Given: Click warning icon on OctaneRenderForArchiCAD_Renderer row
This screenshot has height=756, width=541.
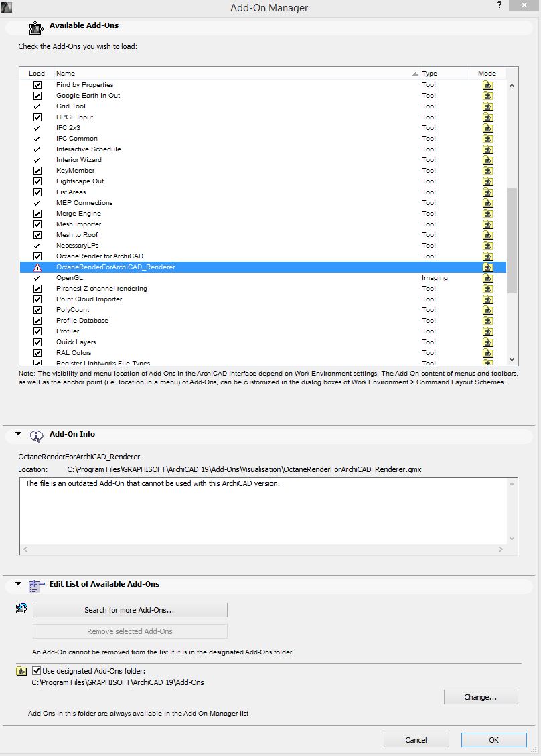Looking at the screenshot, I should 37,267.
